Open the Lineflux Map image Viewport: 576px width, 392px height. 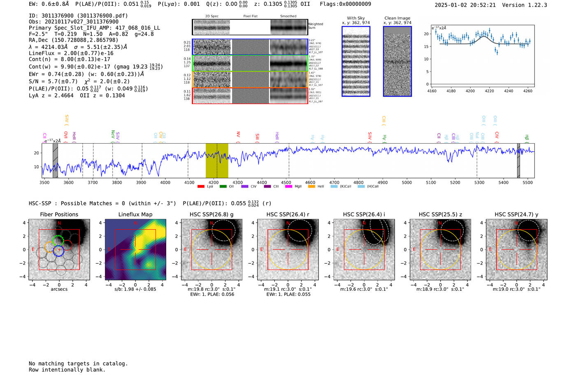click(x=135, y=250)
